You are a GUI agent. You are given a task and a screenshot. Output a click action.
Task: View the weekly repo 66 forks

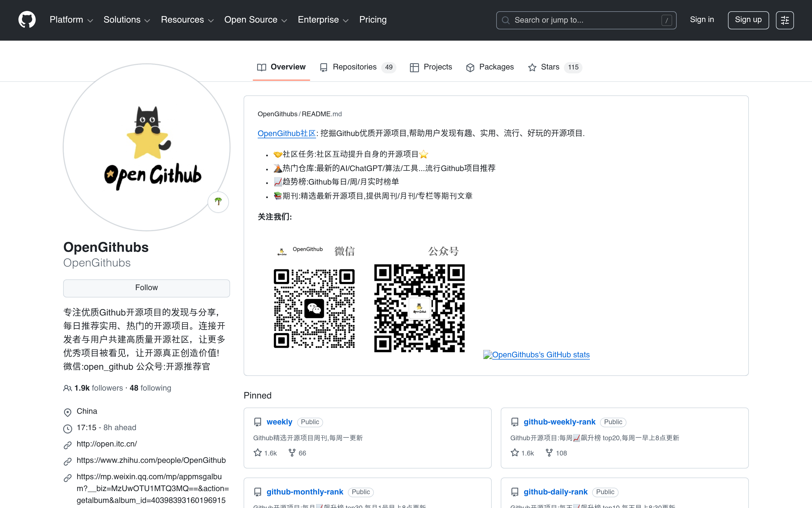click(297, 453)
